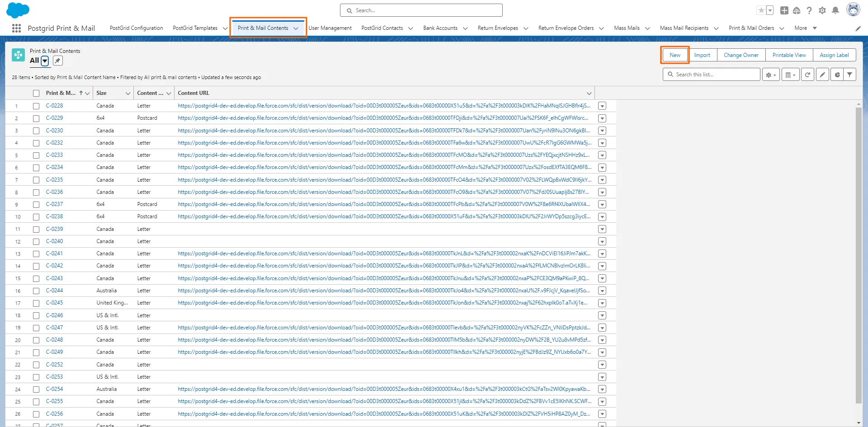Toggle the select all rows checkbox
The width and height of the screenshot is (868, 427).
point(36,94)
